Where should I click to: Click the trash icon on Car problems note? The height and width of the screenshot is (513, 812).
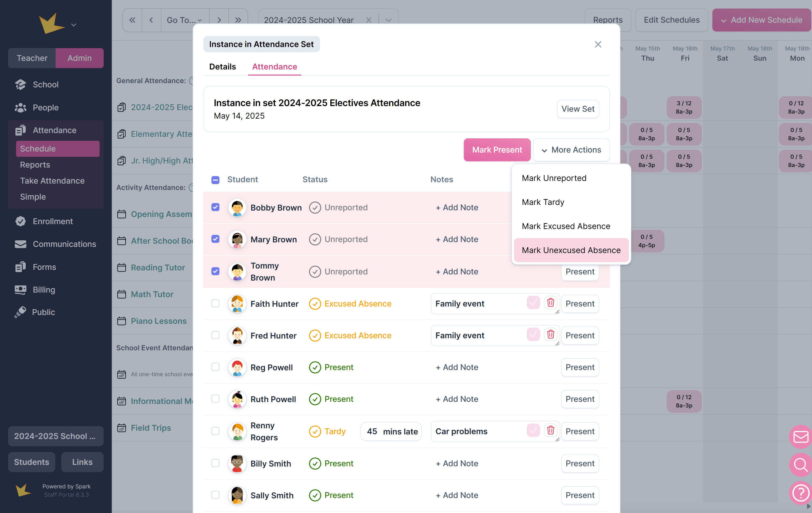[550, 430]
